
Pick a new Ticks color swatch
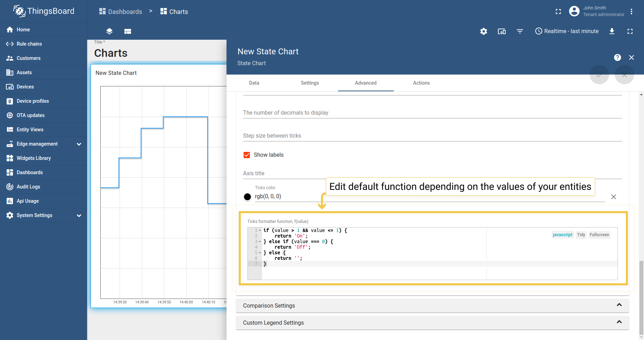(x=247, y=196)
